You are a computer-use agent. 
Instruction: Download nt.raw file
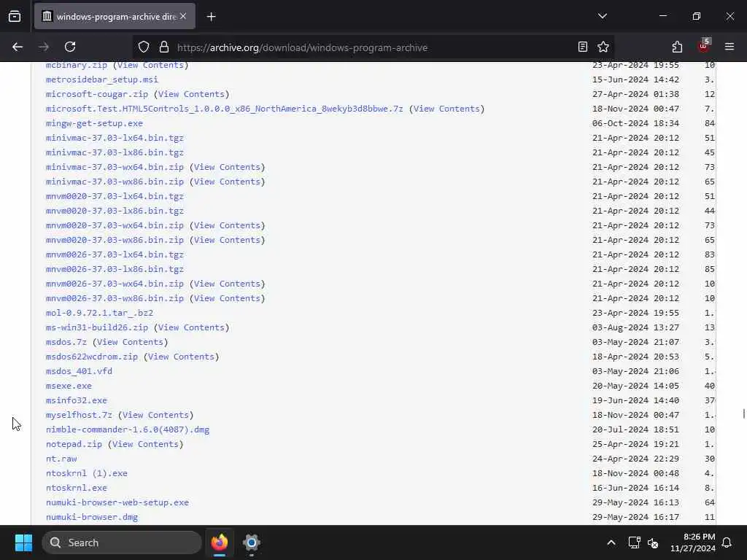coord(61,459)
